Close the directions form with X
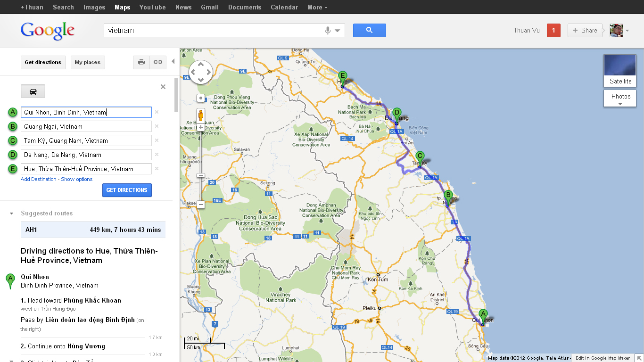 (x=163, y=87)
